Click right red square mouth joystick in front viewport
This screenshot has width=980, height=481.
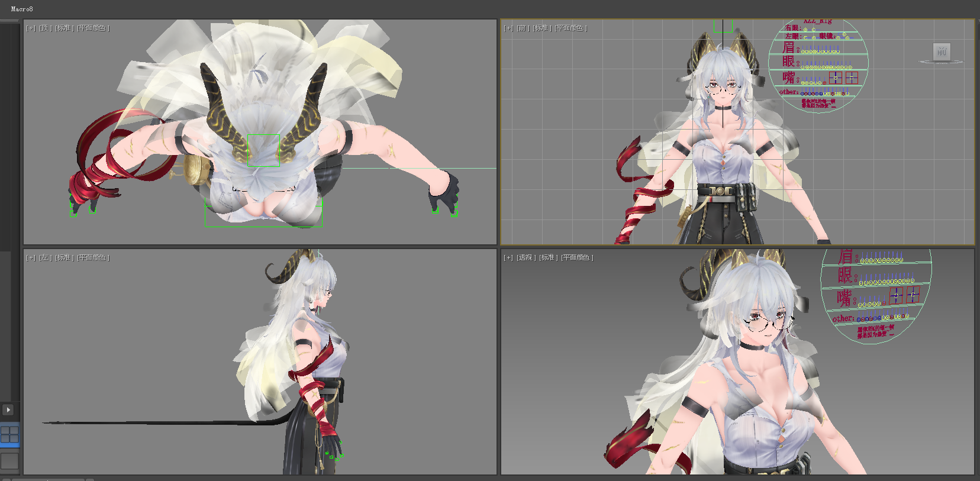pos(852,78)
